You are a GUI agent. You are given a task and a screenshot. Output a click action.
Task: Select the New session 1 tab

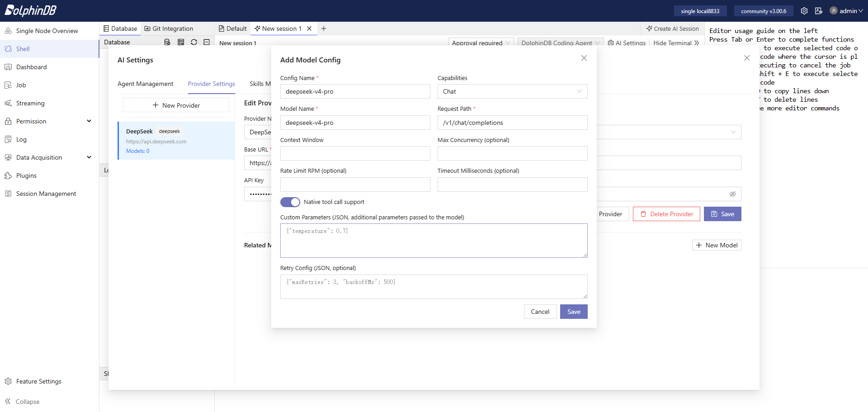pyautogui.click(x=278, y=28)
